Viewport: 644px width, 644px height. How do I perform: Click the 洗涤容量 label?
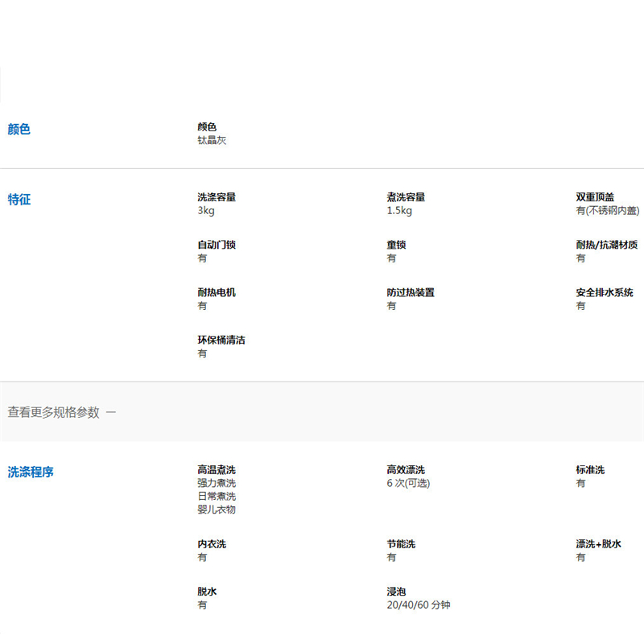coord(217,197)
